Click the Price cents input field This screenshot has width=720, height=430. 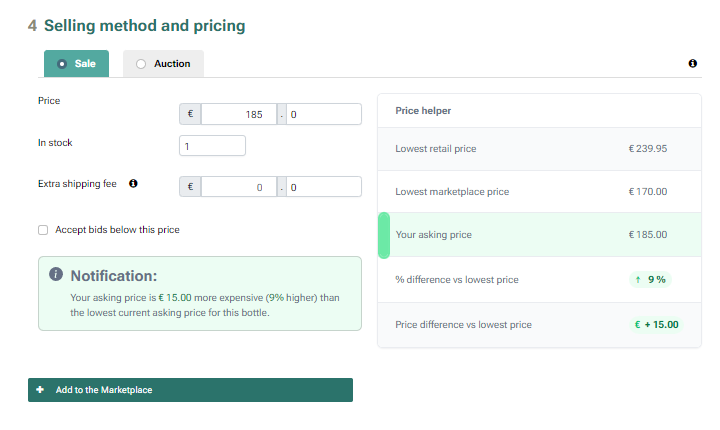tap(324, 115)
